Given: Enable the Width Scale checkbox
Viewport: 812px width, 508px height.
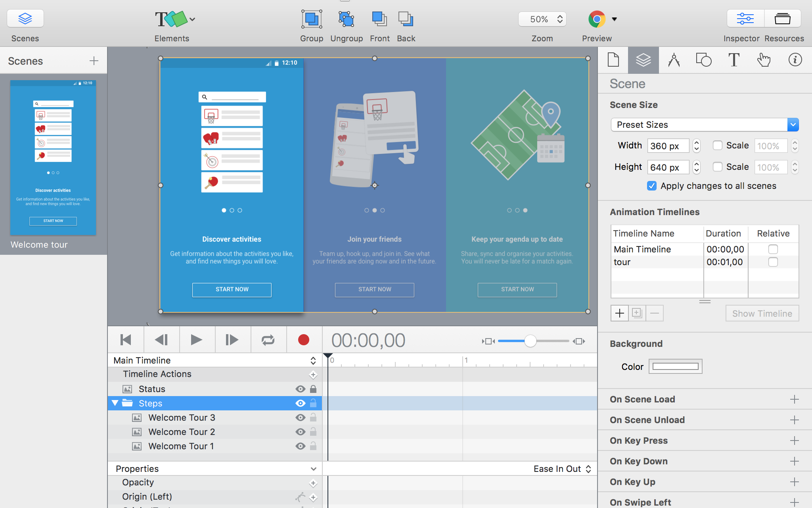Looking at the screenshot, I should [x=717, y=146].
